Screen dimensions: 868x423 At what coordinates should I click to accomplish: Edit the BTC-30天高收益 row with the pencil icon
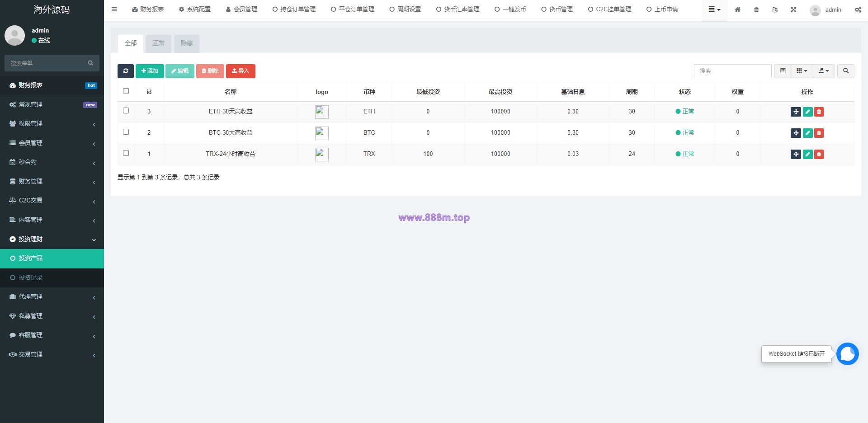[808, 133]
